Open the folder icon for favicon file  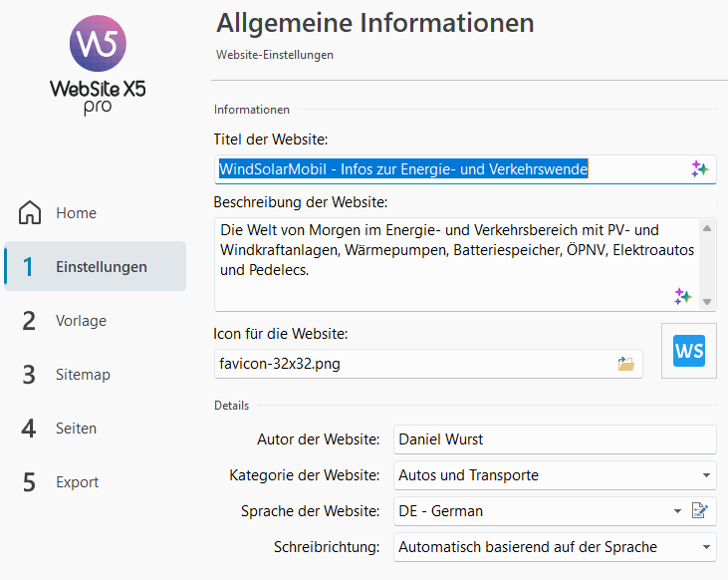[625, 364]
